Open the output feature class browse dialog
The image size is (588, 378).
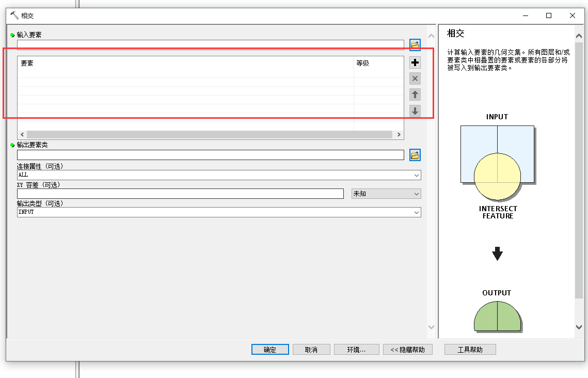click(415, 154)
